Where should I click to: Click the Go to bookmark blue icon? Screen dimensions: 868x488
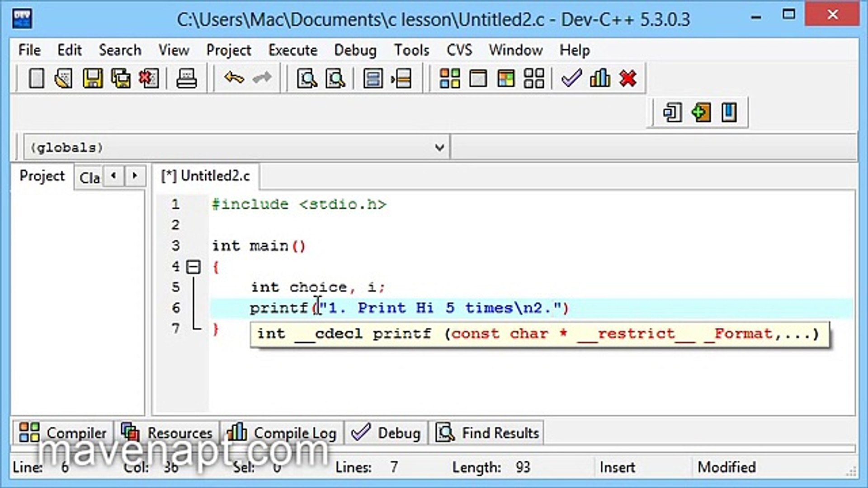(729, 113)
